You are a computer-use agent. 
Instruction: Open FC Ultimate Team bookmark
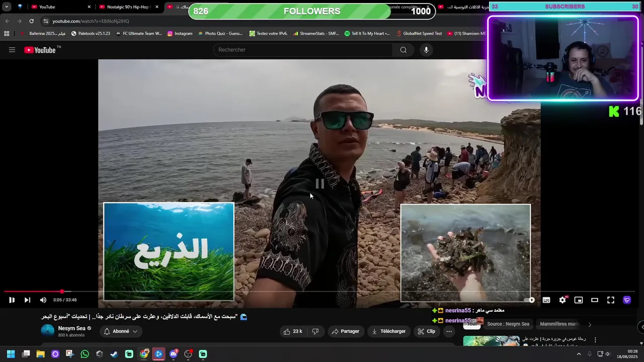coord(139,34)
